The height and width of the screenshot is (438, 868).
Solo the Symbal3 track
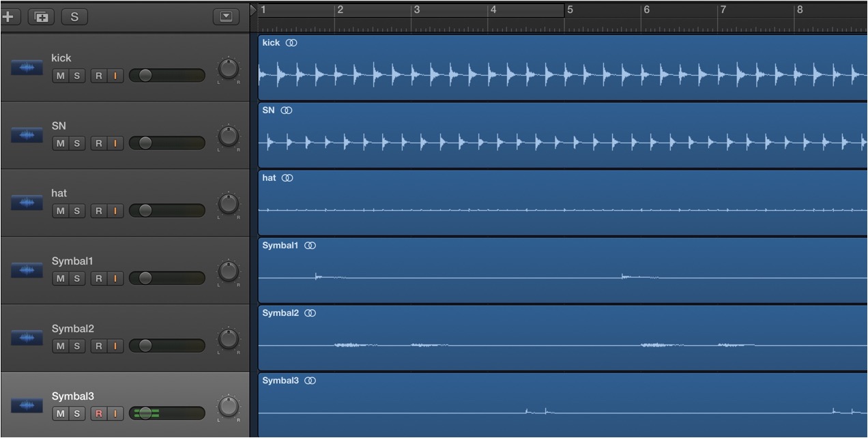point(77,413)
